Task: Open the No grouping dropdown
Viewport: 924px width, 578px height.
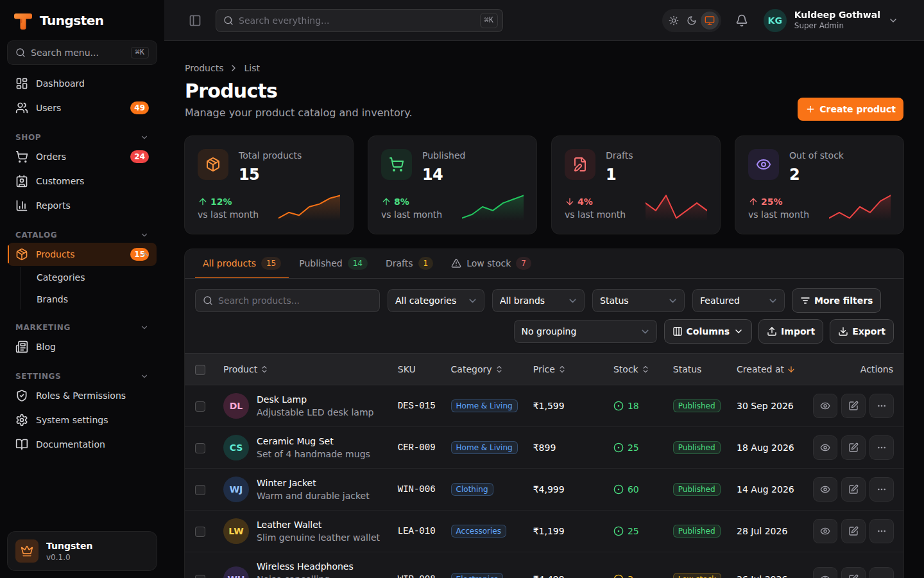Action: point(585,331)
